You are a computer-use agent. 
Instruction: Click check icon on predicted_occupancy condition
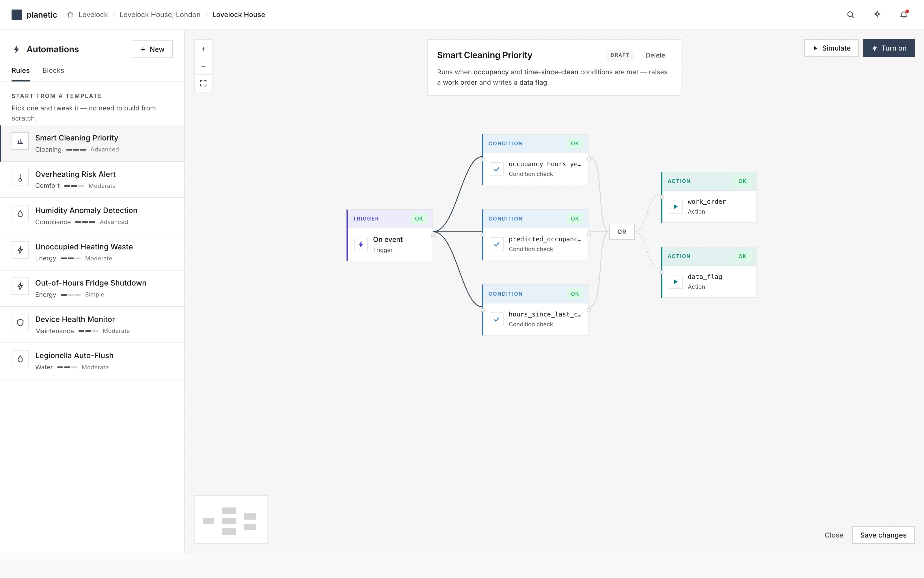coord(496,244)
